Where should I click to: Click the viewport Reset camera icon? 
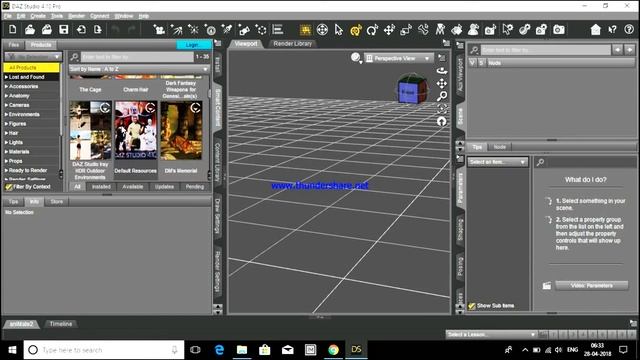pos(442,121)
